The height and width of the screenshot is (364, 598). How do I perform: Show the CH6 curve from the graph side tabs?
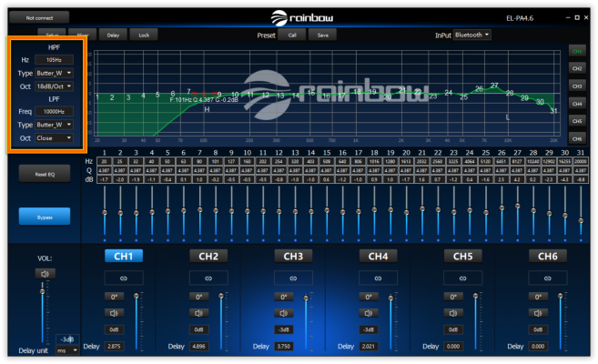pyautogui.click(x=577, y=138)
